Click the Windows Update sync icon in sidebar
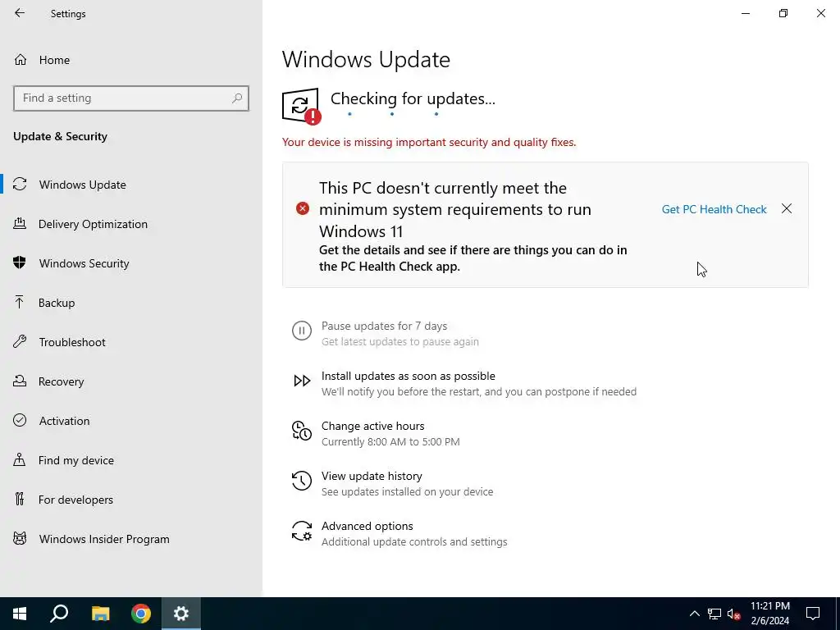The image size is (840, 630). point(20,185)
